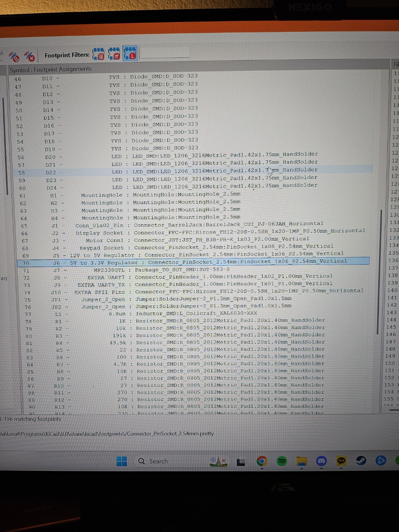Open Discord from the taskbar
Viewport: 399px width, 532px height.
(x=321, y=461)
